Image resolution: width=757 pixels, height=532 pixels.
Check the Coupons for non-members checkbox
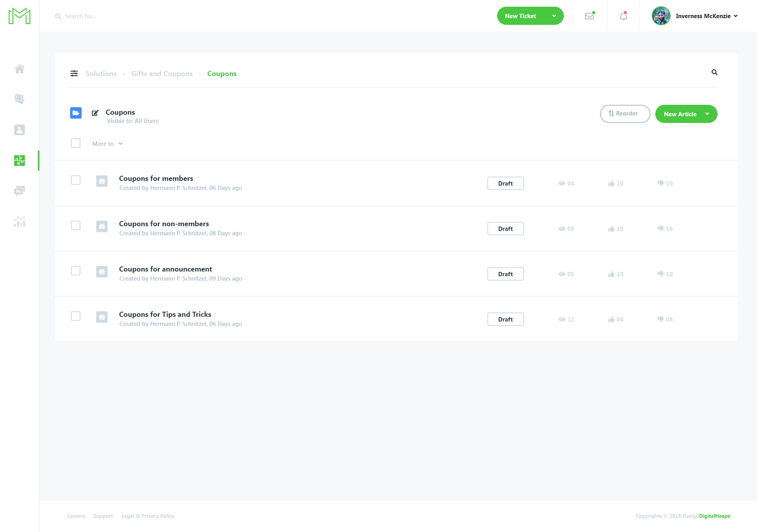click(x=75, y=225)
